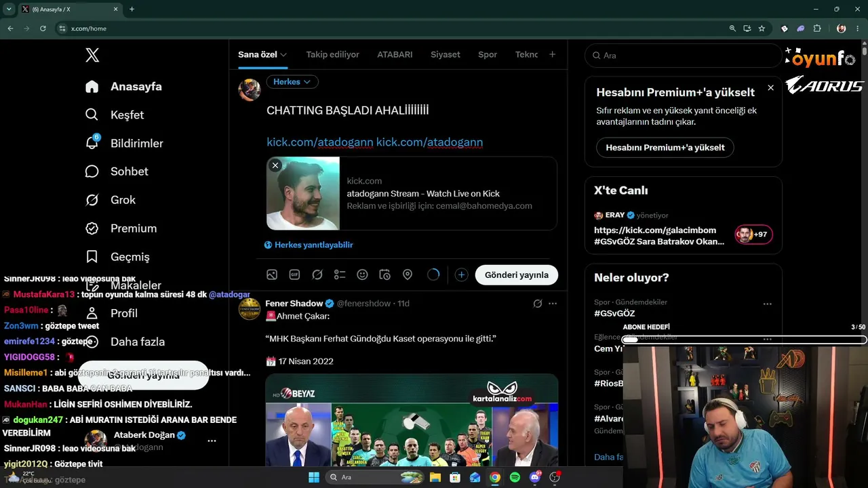868x488 pixels.
Task: Open Chrome zoom control in address bar
Action: pos(732,28)
